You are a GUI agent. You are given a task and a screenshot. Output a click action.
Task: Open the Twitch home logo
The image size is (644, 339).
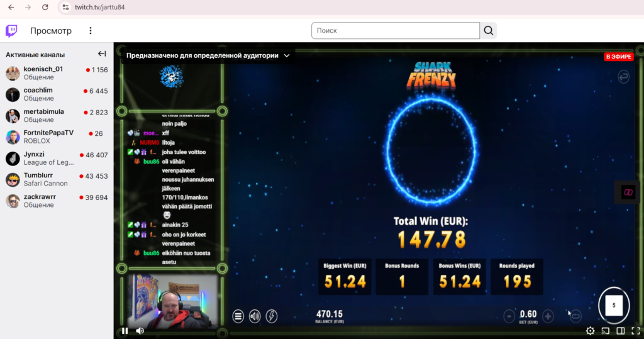tap(11, 31)
